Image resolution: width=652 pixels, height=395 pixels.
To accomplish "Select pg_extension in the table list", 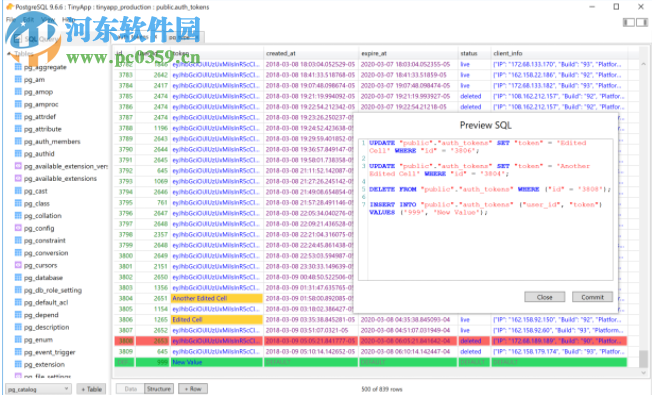I will point(44,364).
